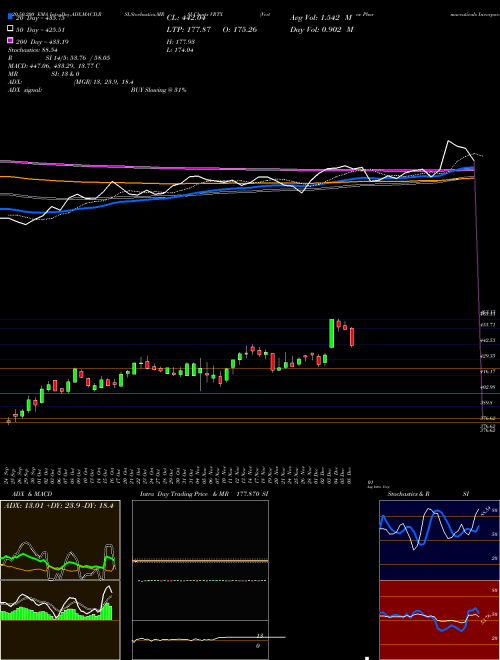
Task: Click the 'Avg Vol: 1.542 M' text
Action: (x=321, y=18)
